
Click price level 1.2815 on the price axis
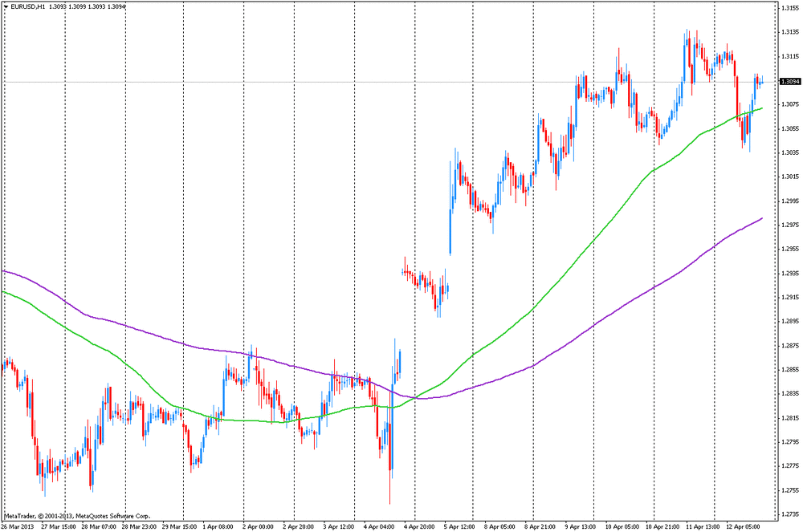click(789, 417)
